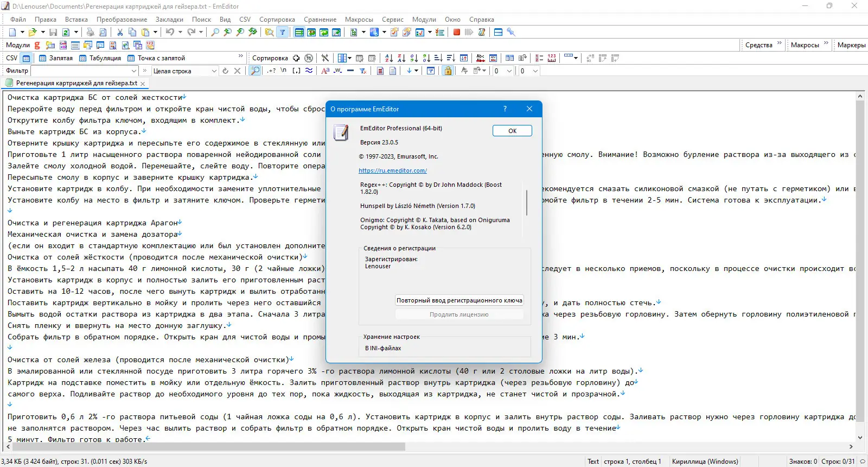The height and width of the screenshot is (467, 868).
Task: Expand the Undo history dropdown arrow
Action: click(x=180, y=32)
